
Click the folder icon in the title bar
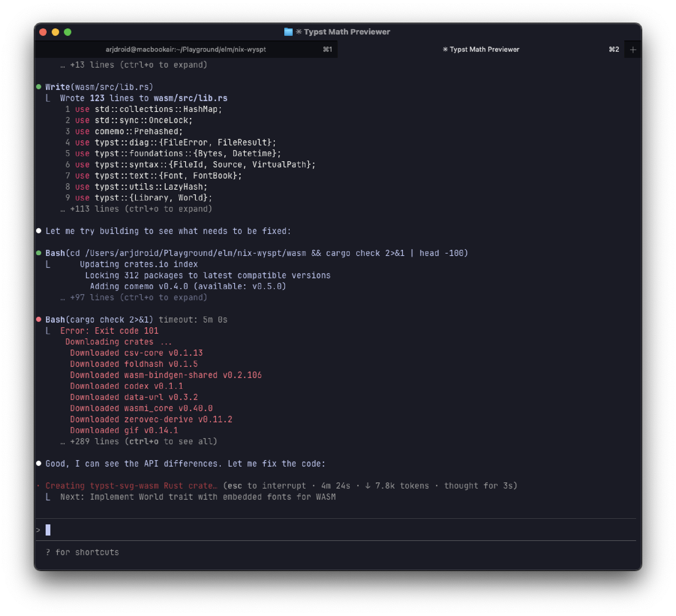[288, 31]
